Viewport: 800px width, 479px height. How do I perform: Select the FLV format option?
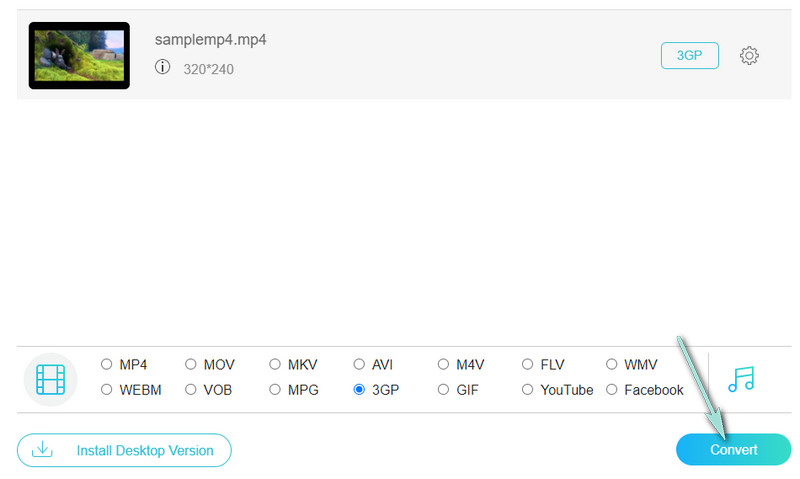(527, 365)
